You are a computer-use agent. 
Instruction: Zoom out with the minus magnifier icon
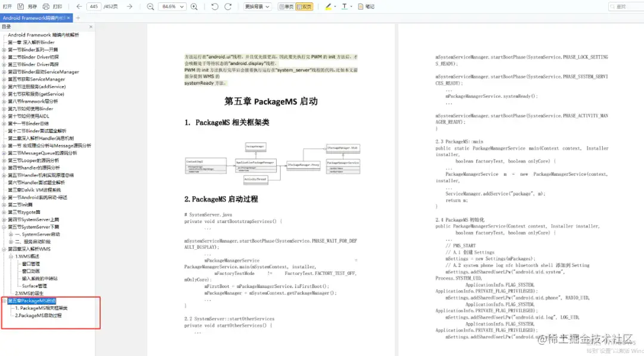tap(150, 7)
